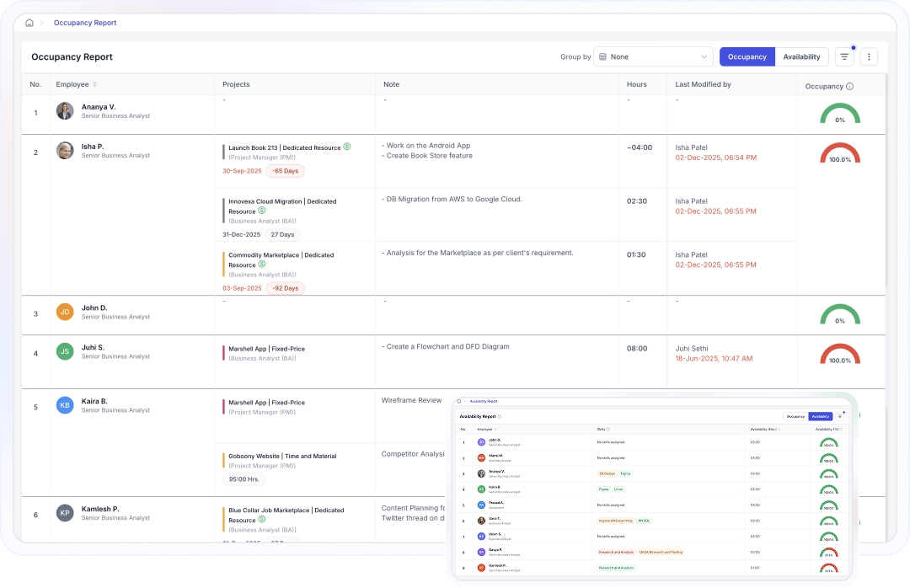Viewport: 910px width, 588px height.
Task: Sort by the Employee column arrows
Action: [x=95, y=84]
